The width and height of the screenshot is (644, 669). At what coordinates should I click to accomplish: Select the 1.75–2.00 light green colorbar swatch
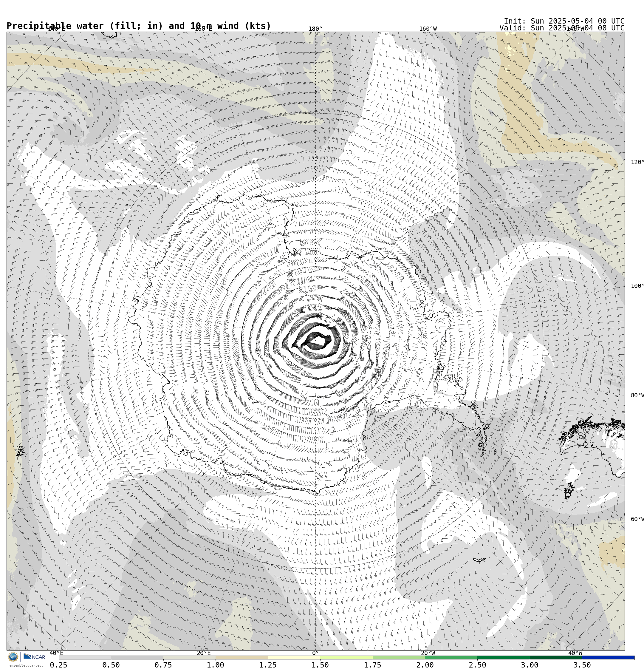click(x=399, y=657)
